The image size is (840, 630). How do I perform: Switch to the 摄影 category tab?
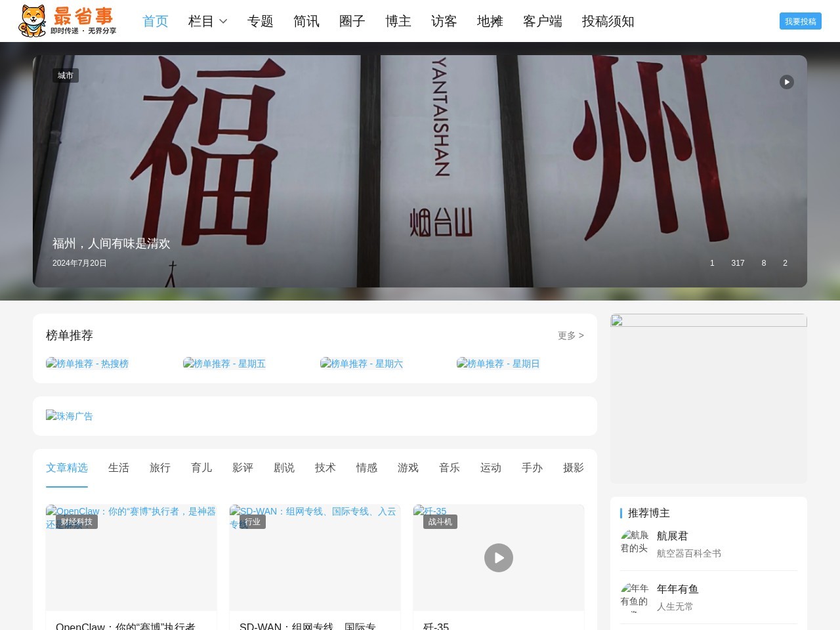tap(574, 467)
